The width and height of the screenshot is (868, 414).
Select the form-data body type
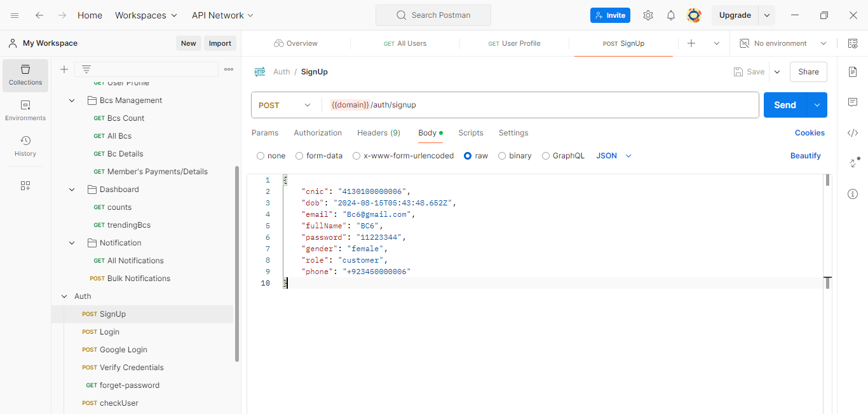pyautogui.click(x=299, y=156)
